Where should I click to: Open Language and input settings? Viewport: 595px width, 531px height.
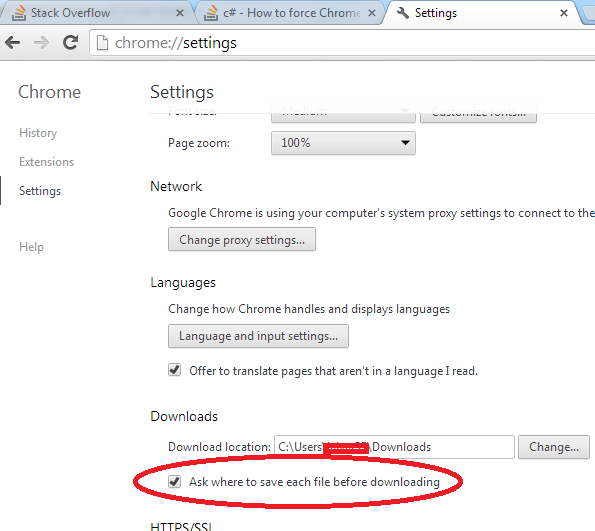[258, 336]
